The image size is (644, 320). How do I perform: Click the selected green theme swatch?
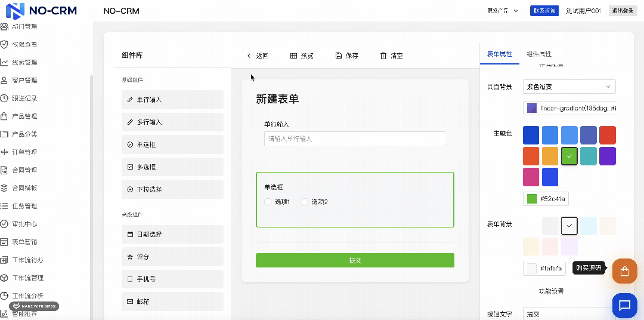tap(569, 156)
